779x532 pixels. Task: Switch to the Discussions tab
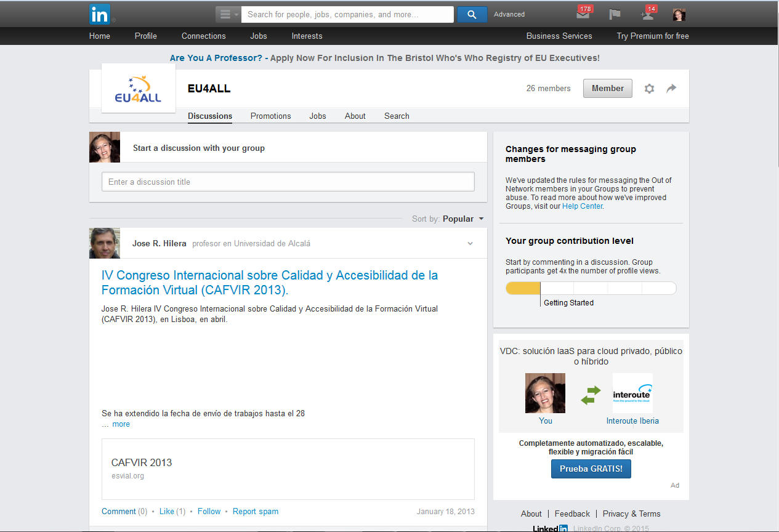210,116
